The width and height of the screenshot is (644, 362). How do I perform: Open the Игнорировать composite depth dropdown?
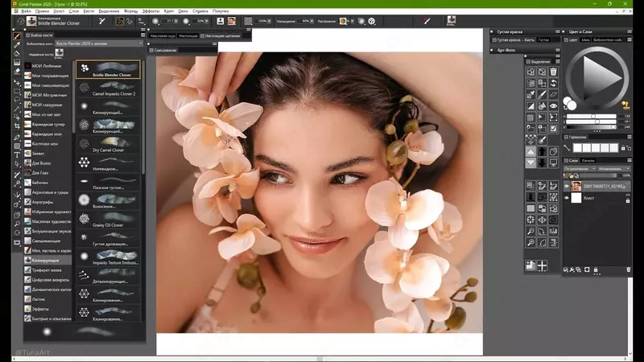pyautogui.click(x=613, y=169)
